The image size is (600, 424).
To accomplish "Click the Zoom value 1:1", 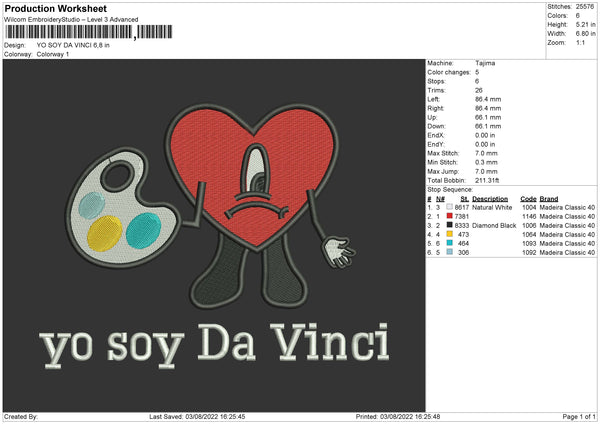I will pos(580,42).
